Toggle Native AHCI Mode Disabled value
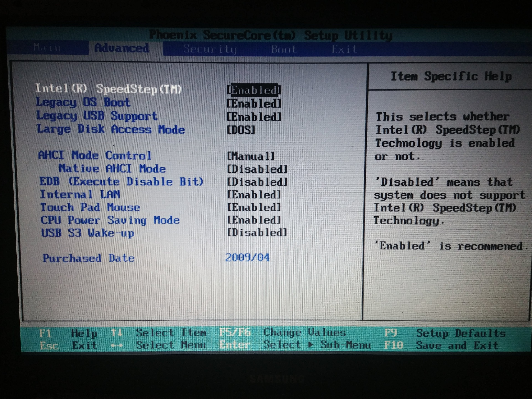The image size is (532, 399). [x=257, y=169]
